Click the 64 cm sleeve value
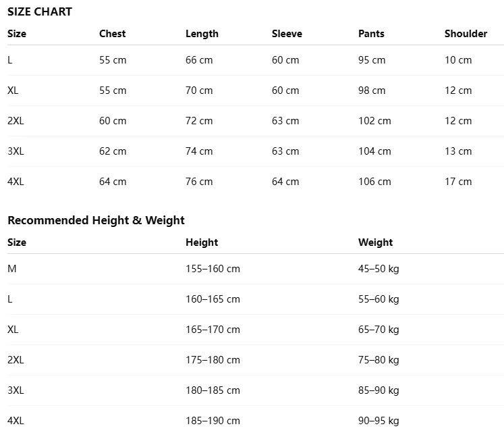This screenshot has width=504, height=437. pos(285,182)
